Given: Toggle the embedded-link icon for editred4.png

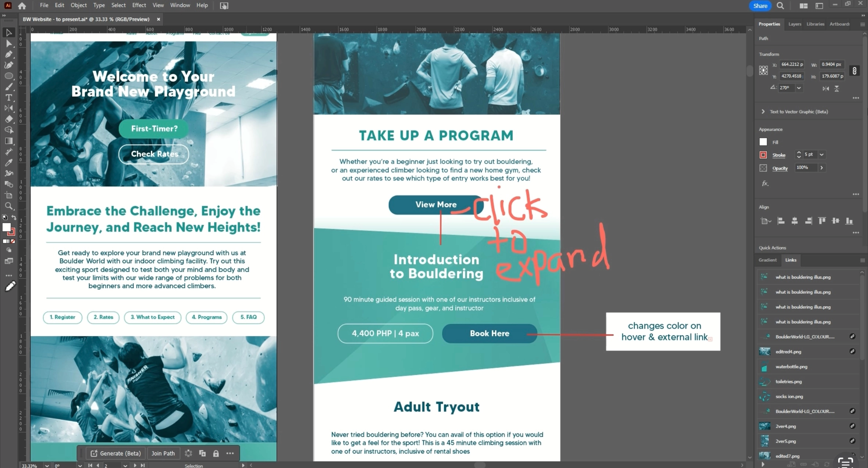Looking at the screenshot, I should pos(852,351).
